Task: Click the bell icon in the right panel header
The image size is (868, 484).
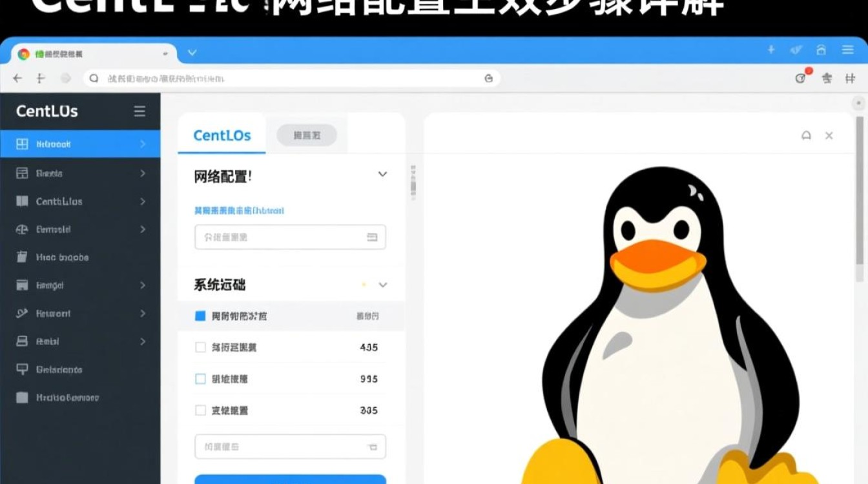Action: pyautogui.click(x=806, y=136)
